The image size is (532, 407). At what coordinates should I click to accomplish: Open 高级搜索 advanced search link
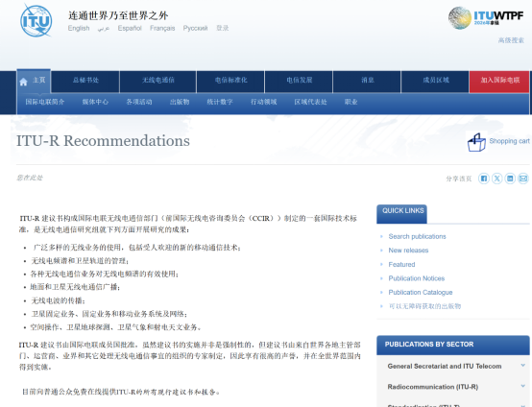coord(511,40)
